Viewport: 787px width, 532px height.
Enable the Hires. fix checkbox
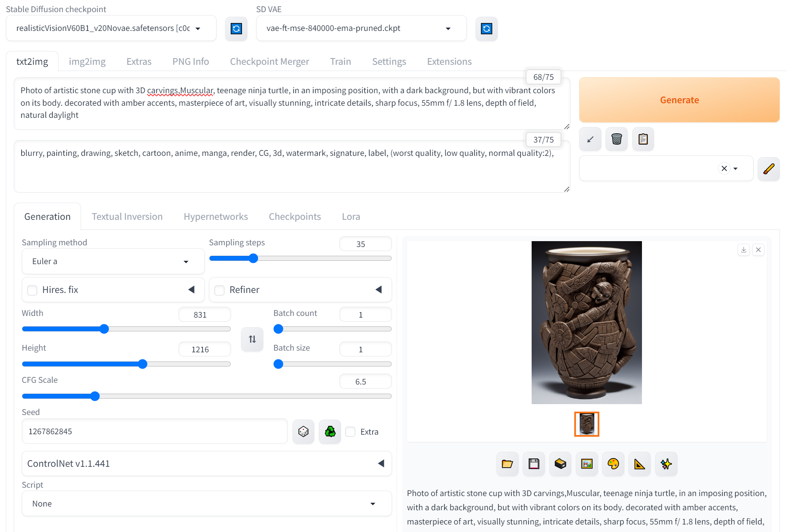[32, 290]
